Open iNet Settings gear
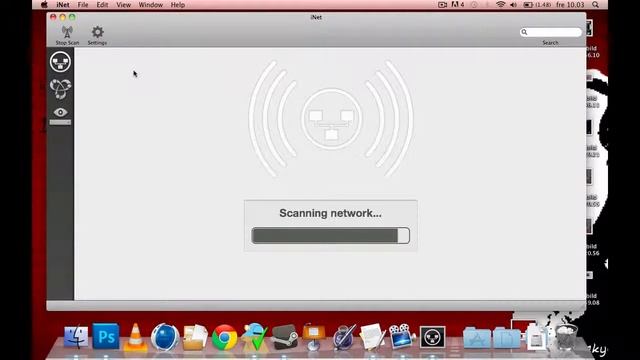This screenshot has width=640, height=360. click(97, 32)
